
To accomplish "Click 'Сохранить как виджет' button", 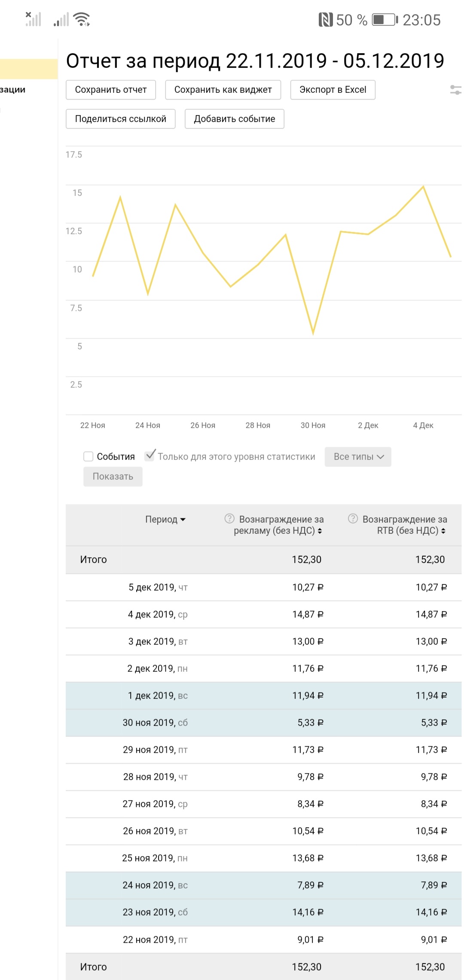I will tap(223, 90).
